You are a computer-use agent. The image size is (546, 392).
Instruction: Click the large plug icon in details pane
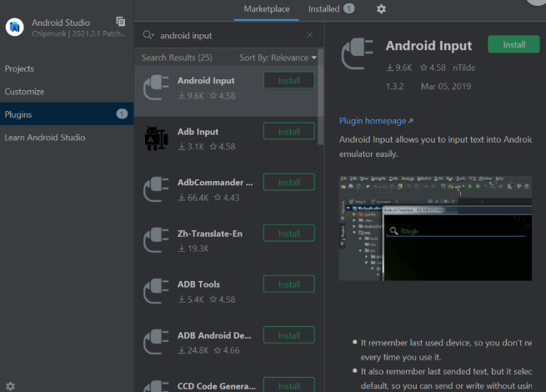coord(358,53)
